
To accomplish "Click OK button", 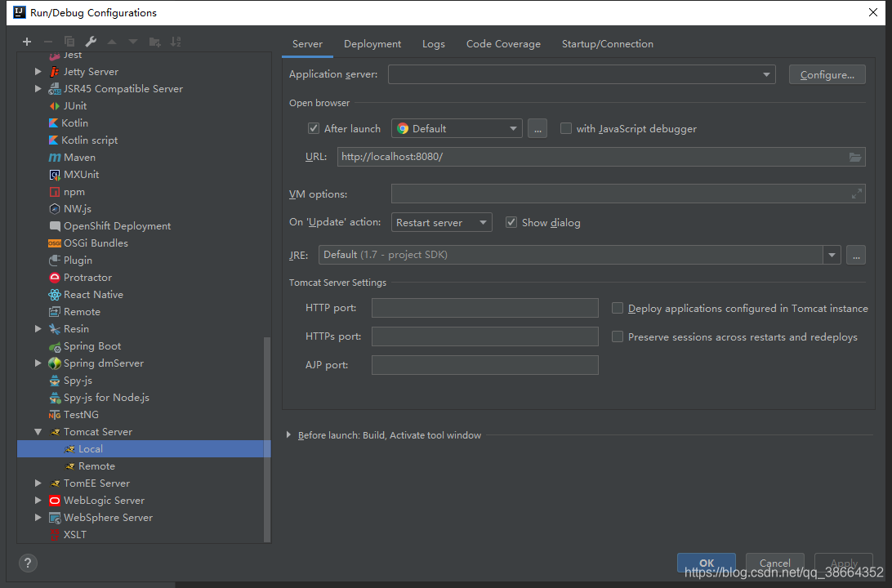I will click(707, 563).
